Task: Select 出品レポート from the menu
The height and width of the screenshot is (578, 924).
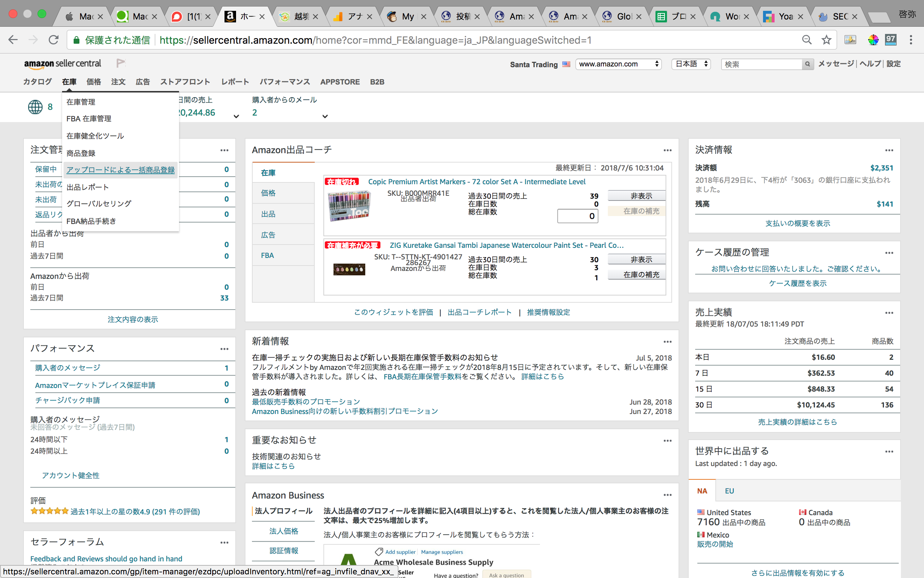Action: [88, 187]
